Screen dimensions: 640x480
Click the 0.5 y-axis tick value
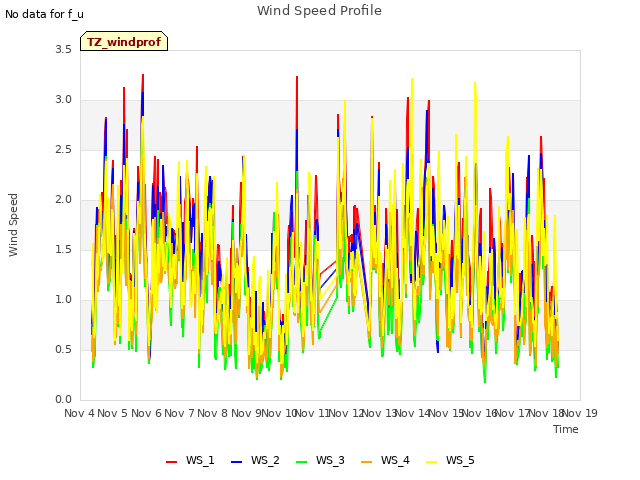[x=63, y=350]
